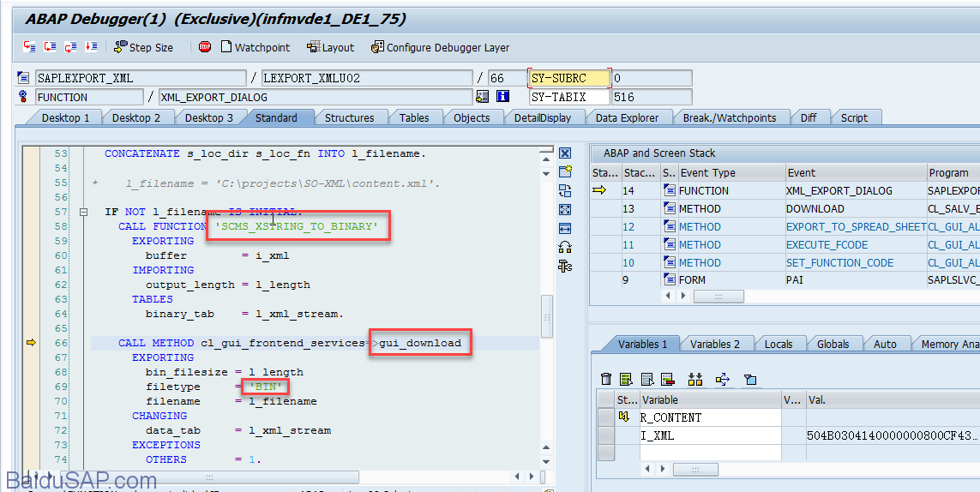This screenshot has height=492, width=980.
Task: Click the SAPLEXPORT_XML program field
Action: click(141, 78)
